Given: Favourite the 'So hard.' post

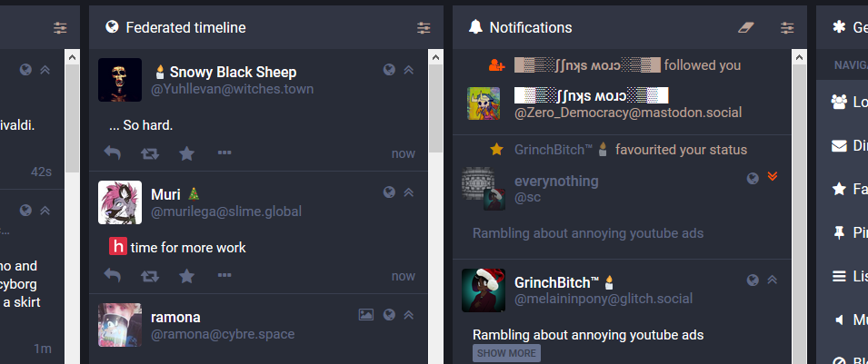Looking at the screenshot, I should pyautogui.click(x=187, y=153).
